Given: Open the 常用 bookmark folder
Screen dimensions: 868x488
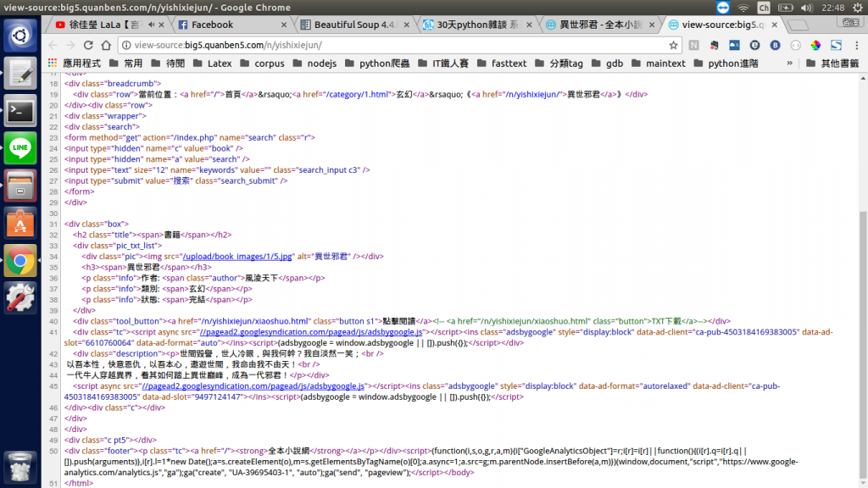Looking at the screenshot, I should point(126,64).
